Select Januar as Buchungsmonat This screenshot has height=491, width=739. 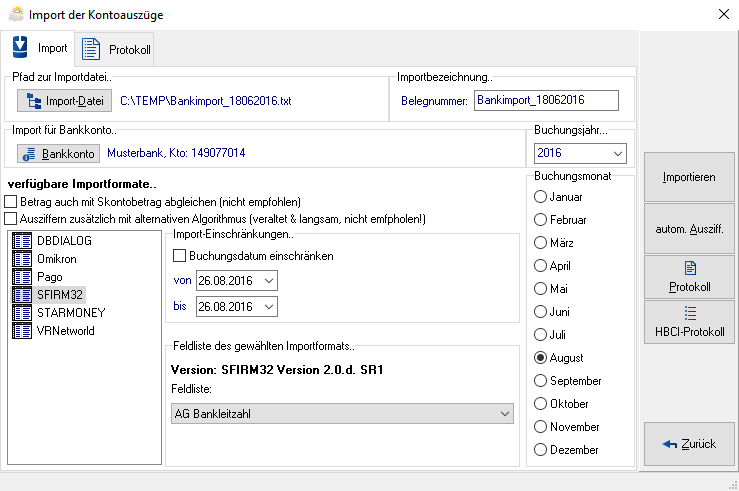point(540,197)
